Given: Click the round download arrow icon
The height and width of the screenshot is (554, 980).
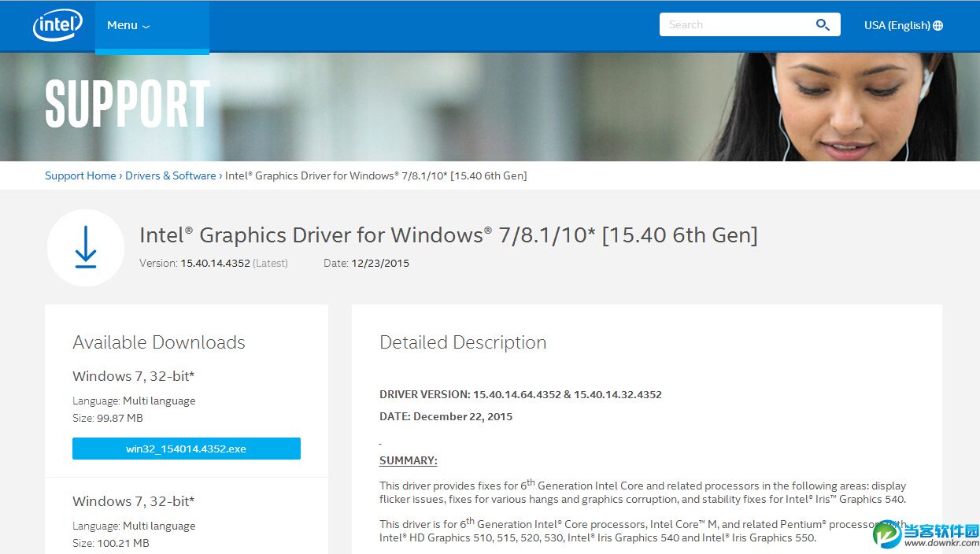Looking at the screenshot, I should point(86,247).
